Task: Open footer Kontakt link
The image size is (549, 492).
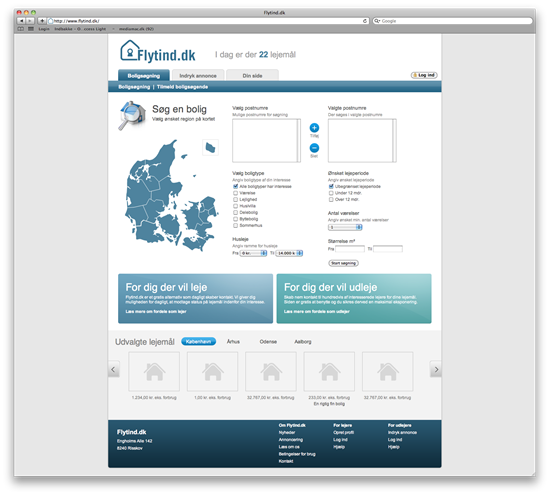Action: 286,461
